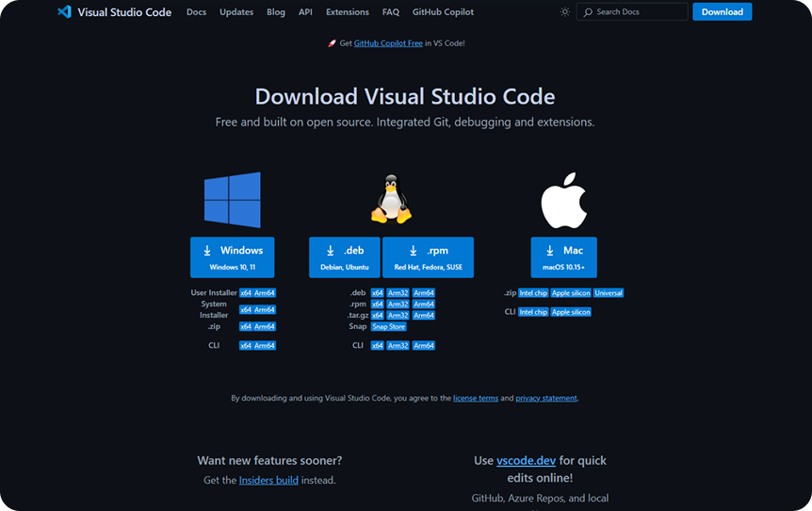Select x64 for Linux .tar.gz
This screenshot has height=511, width=812.
coord(378,316)
